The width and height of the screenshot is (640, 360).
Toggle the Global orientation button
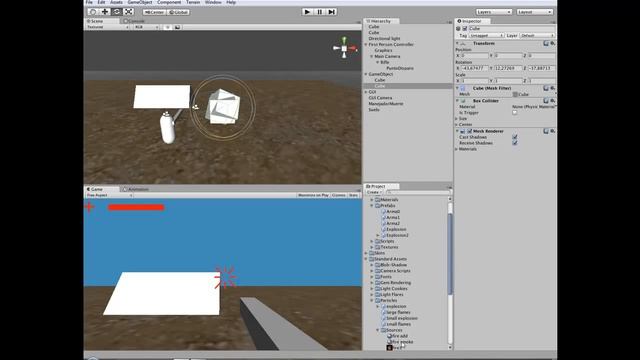pos(178,12)
